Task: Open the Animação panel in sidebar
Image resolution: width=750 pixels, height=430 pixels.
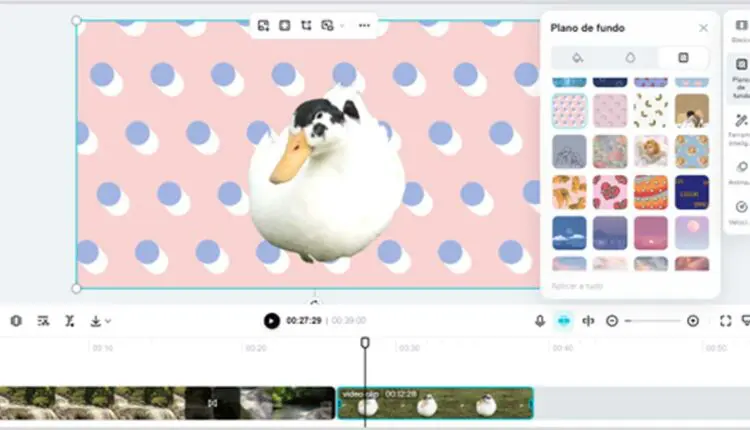Action: 740,168
